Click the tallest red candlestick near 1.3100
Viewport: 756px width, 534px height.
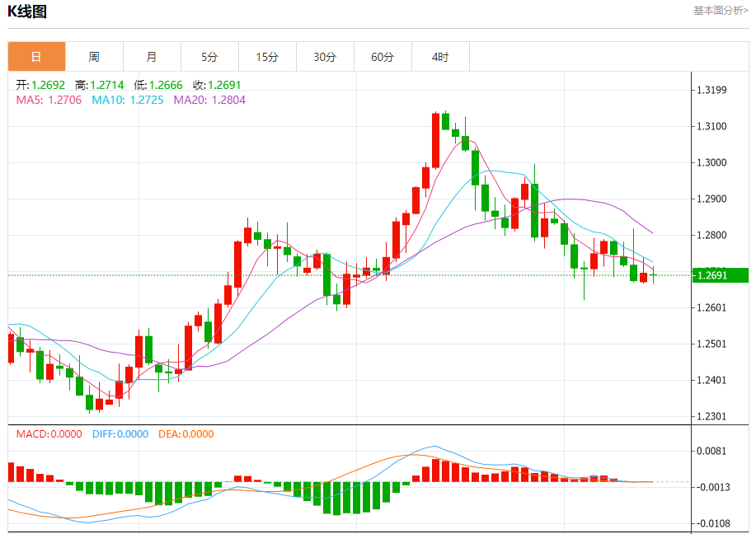click(436, 140)
